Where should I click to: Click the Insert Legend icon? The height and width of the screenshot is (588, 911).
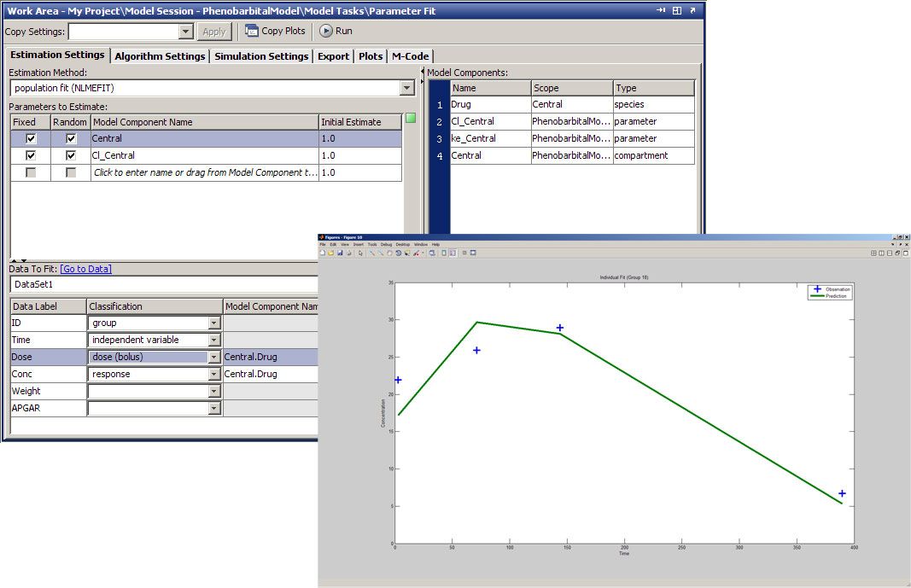(x=453, y=253)
